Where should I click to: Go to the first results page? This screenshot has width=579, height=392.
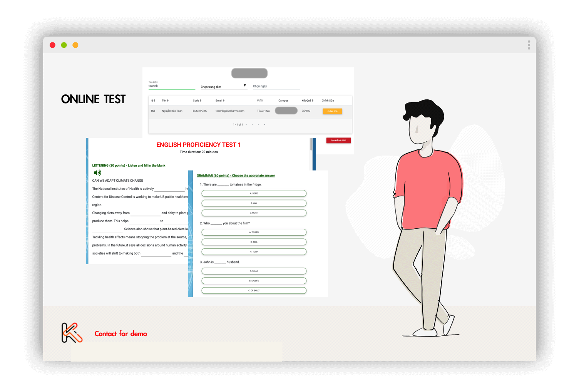(x=246, y=125)
